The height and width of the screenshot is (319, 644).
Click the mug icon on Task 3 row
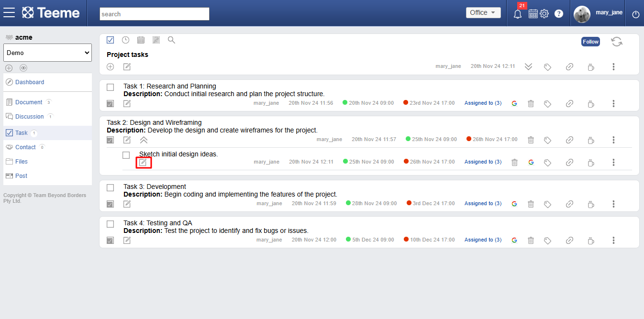click(591, 204)
